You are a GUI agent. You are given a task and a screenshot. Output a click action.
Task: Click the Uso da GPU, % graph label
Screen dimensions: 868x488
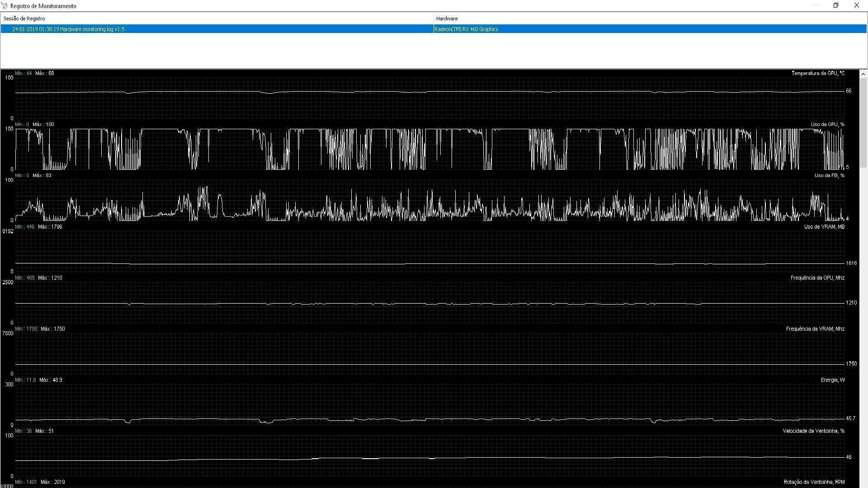(x=827, y=124)
